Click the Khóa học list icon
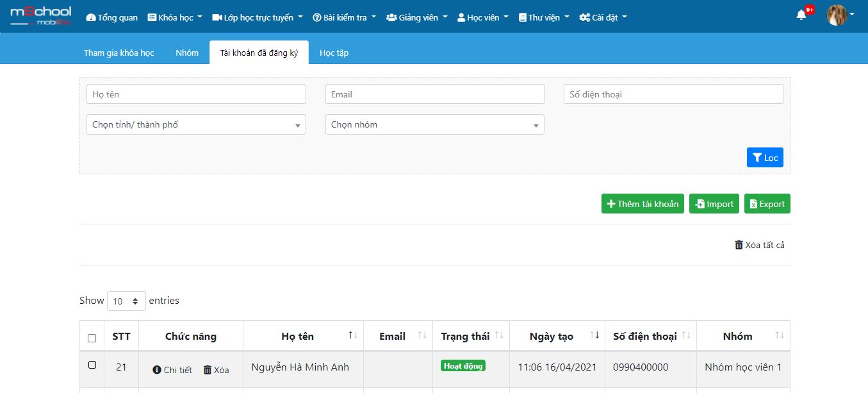The image size is (868, 393). tap(152, 17)
